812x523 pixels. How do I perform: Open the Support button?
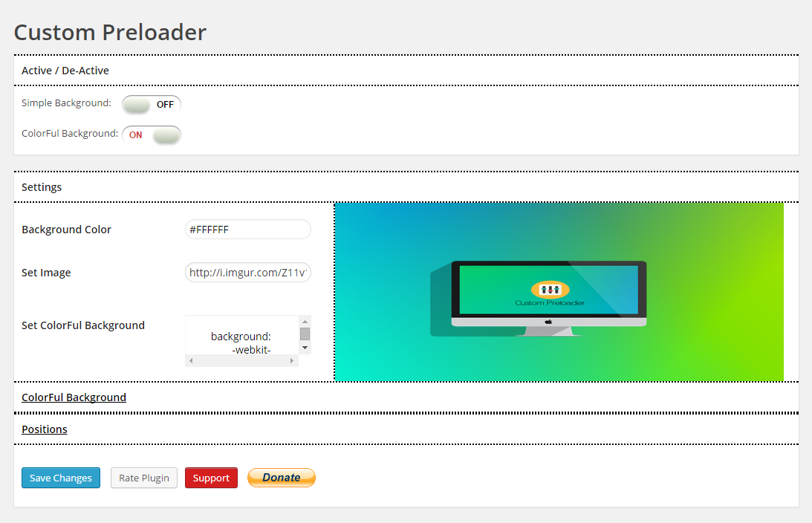(211, 478)
